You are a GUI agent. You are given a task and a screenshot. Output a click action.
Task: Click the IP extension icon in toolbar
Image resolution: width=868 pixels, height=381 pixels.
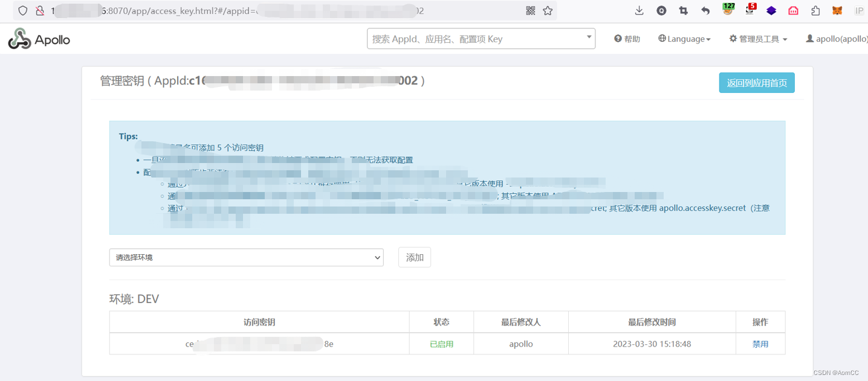click(859, 10)
